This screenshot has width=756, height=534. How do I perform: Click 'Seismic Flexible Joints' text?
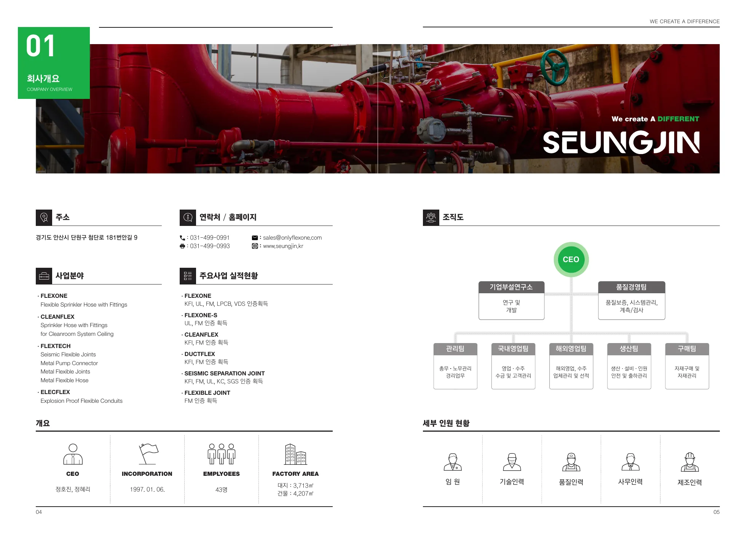[x=68, y=354]
